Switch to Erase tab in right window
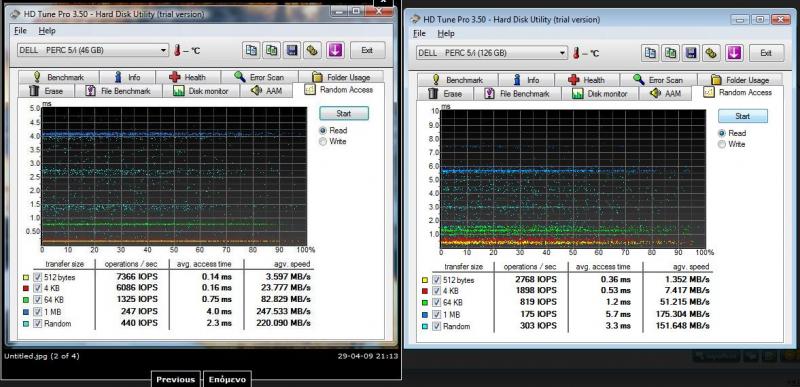800x387 pixels. [445, 94]
